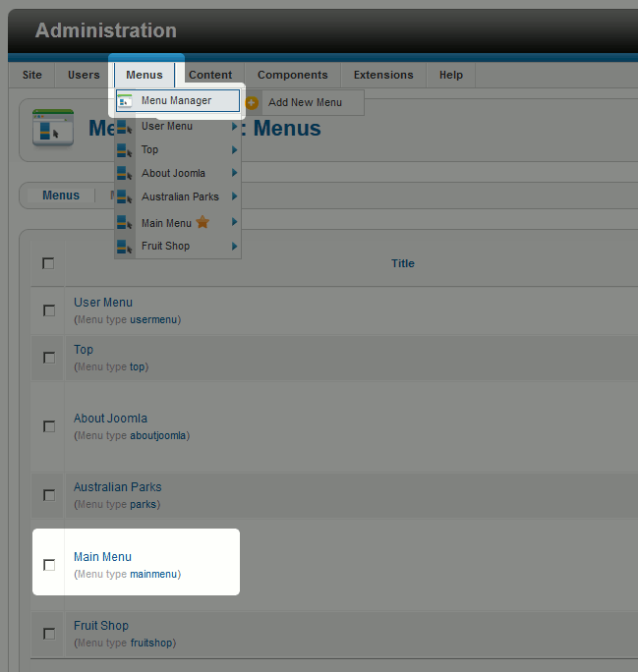The image size is (638, 672).
Task: Choose Add New Menu submenu entry
Action: (305, 102)
